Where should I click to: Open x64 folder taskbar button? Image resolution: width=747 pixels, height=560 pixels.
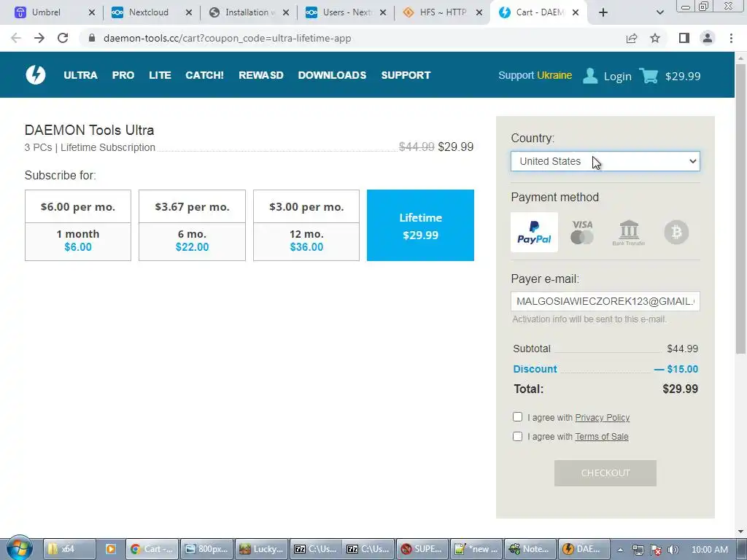click(69, 549)
